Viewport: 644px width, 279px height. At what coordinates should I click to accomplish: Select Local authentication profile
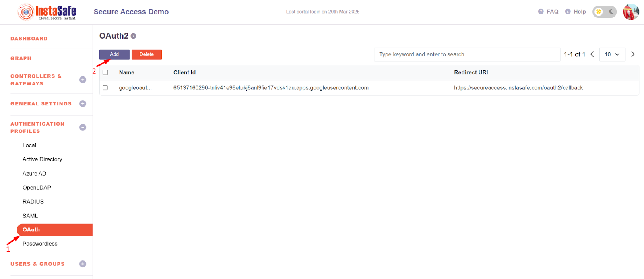pos(29,145)
